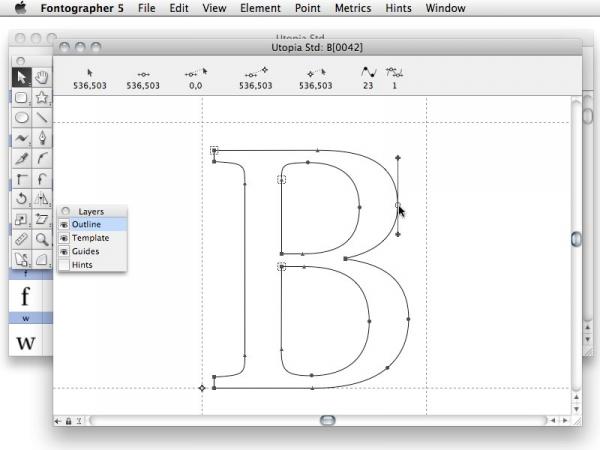Viewport: 600px width, 450px height.
Task: Pick the straight Line tool
Action: pyautogui.click(x=42, y=117)
